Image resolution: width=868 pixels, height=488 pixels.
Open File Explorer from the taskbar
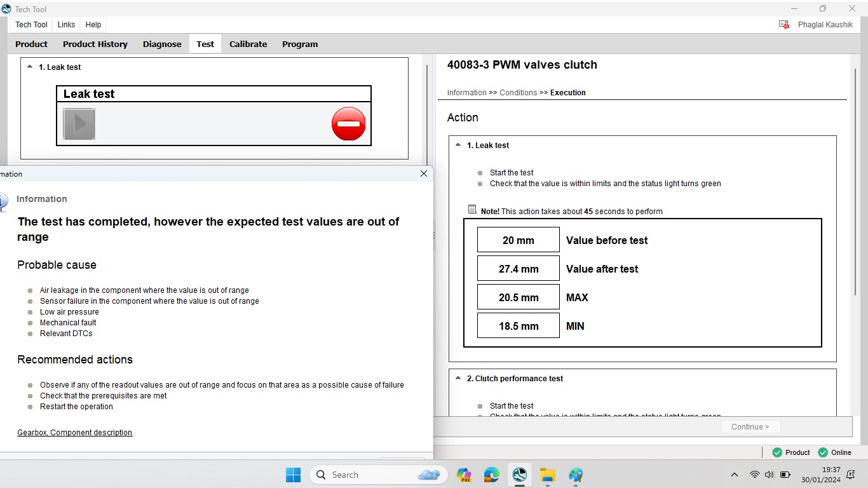[548, 475]
